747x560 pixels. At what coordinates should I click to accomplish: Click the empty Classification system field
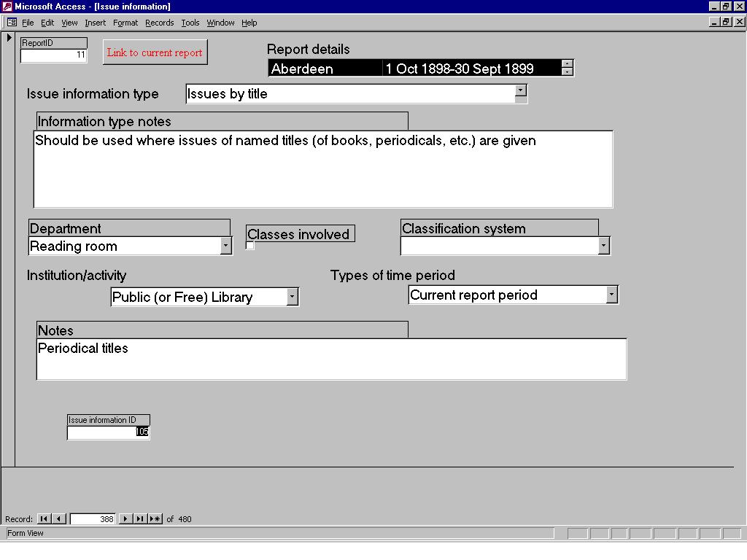coord(500,246)
